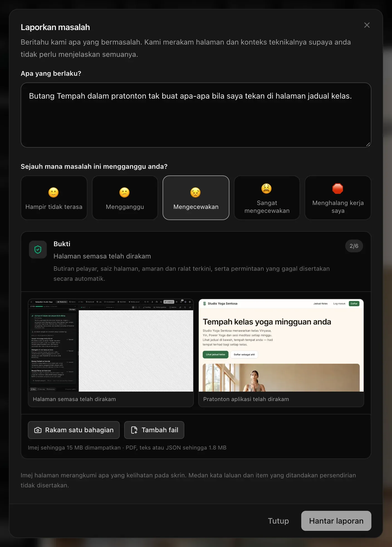This screenshot has width=392, height=547.
Task: Close the Laporkan masalah dialog
Action: [x=367, y=25]
